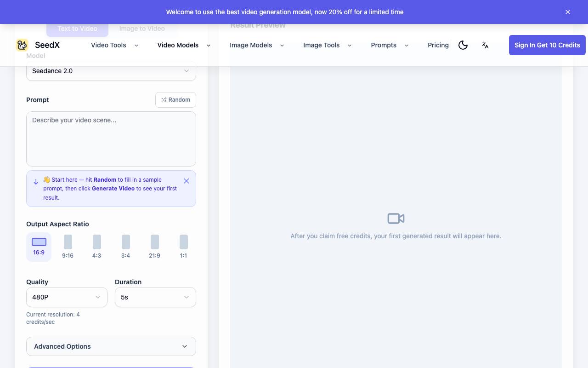Click the down arrow icon in tip box

point(36,182)
